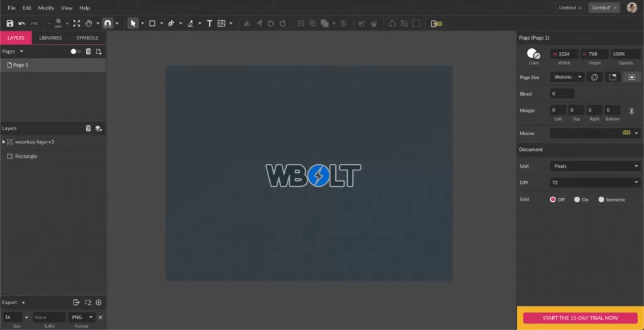This screenshot has height=330, width=644.
Task: Toggle the margin link lock icon
Action: pyautogui.click(x=631, y=111)
